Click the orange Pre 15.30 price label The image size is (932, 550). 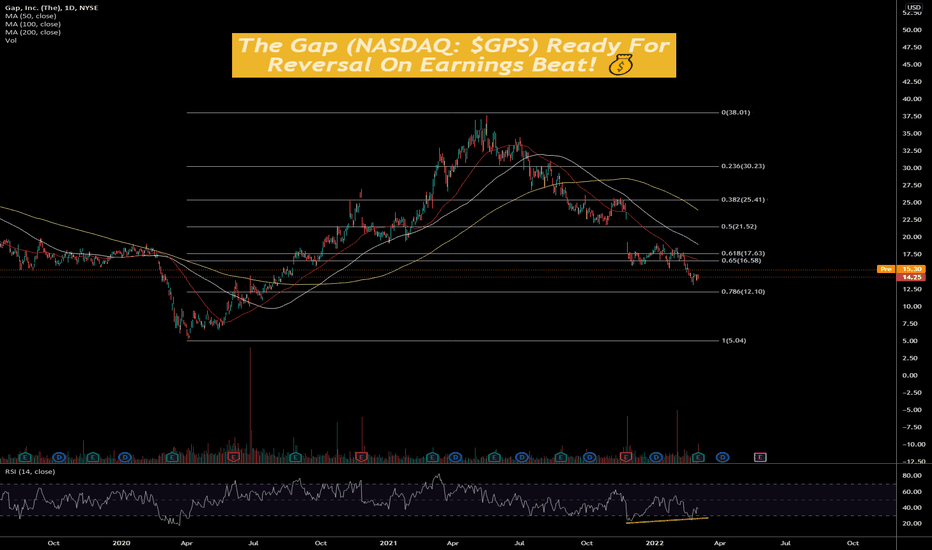901,269
